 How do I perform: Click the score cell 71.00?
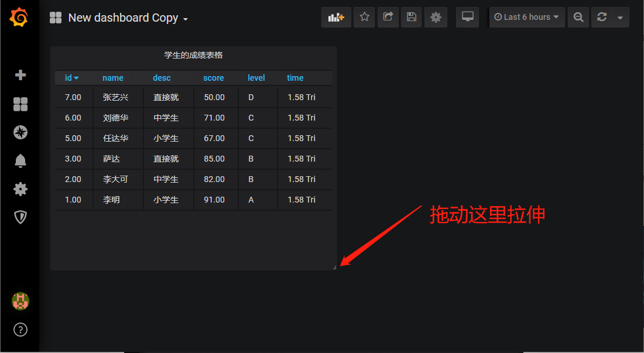pyautogui.click(x=216, y=118)
